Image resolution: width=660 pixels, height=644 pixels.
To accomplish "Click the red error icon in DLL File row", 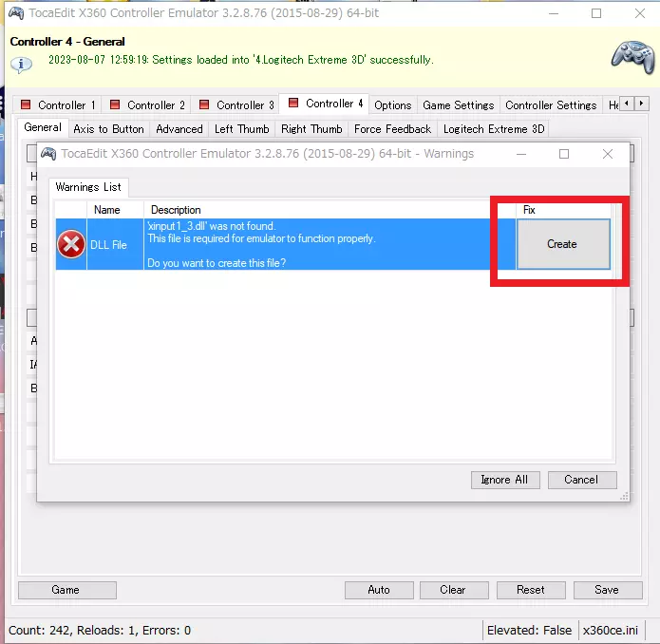I will coord(70,244).
